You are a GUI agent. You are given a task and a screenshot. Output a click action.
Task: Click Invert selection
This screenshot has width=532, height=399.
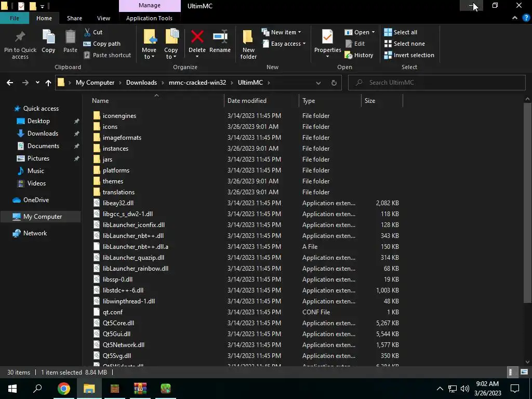click(409, 55)
